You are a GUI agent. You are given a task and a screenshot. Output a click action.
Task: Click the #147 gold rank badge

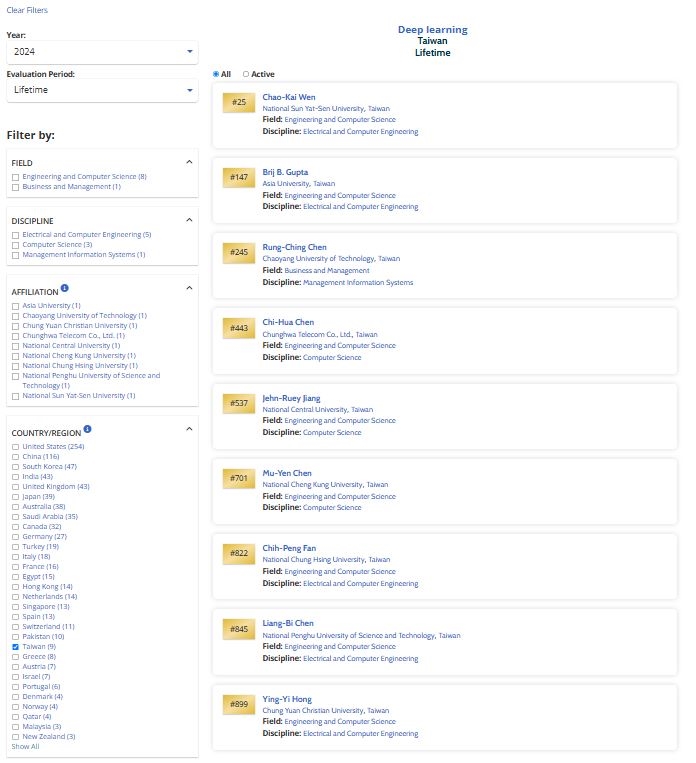(239, 177)
